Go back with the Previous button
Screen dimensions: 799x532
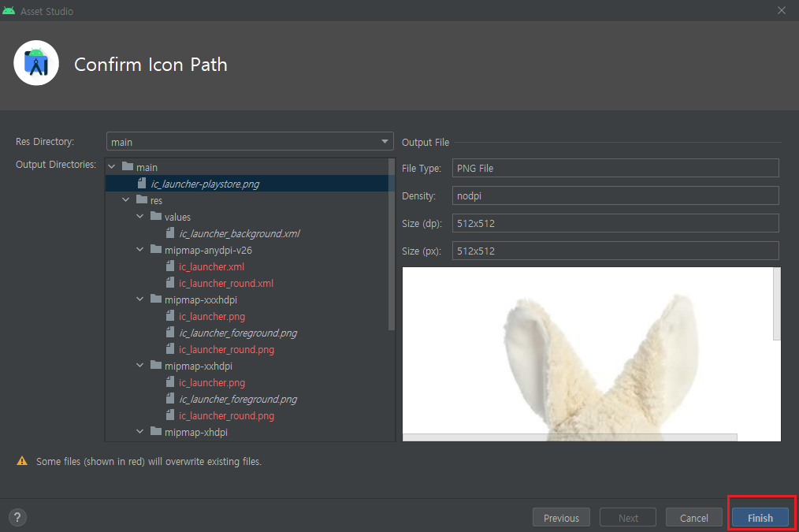click(x=561, y=517)
